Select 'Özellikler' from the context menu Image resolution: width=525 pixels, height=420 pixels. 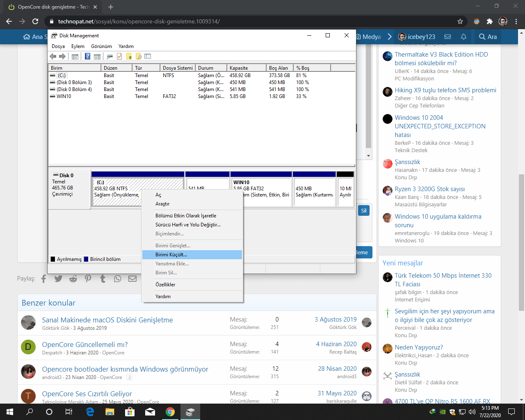point(192,285)
